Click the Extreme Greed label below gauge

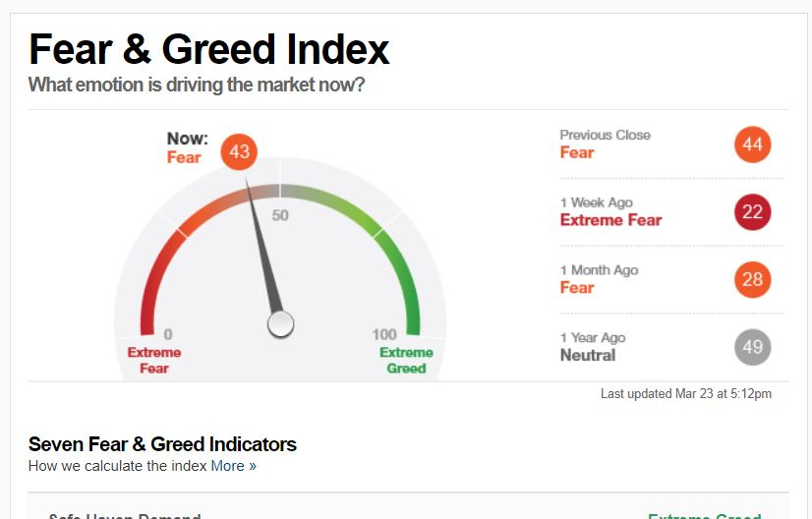407,361
